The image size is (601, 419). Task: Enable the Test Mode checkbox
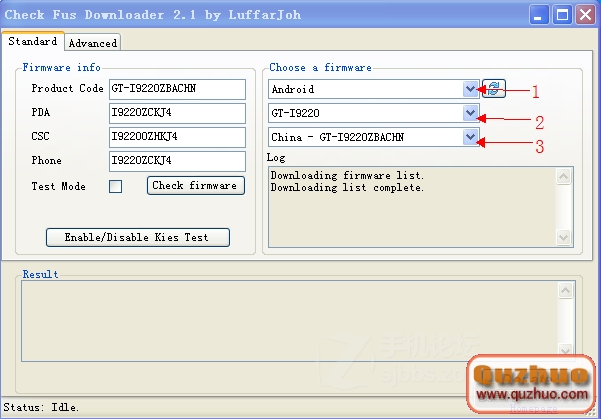tap(115, 186)
